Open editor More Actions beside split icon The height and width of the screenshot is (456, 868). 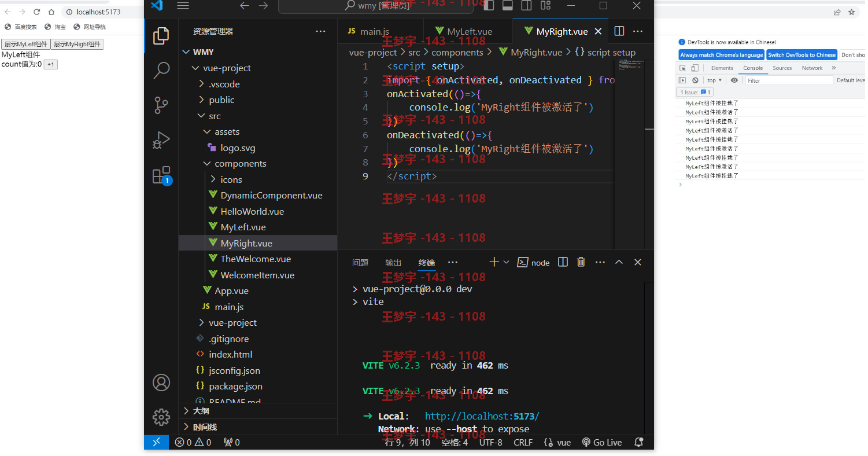pos(638,31)
